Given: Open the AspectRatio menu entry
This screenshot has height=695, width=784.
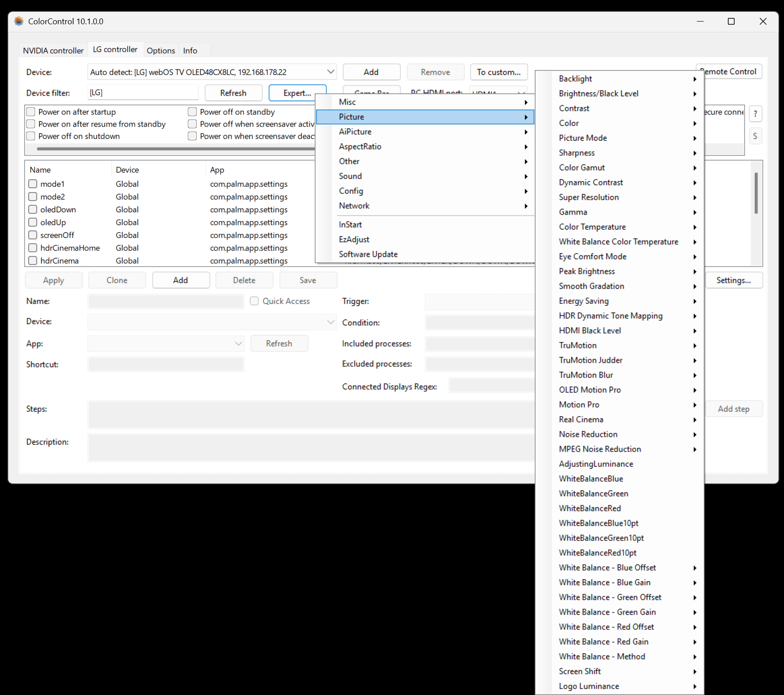Looking at the screenshot, I should [425, 146].
